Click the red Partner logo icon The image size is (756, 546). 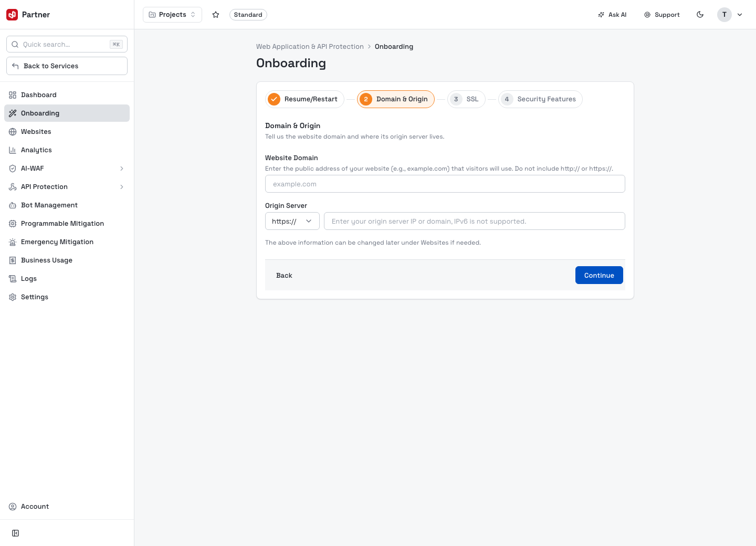click(12, 15)
